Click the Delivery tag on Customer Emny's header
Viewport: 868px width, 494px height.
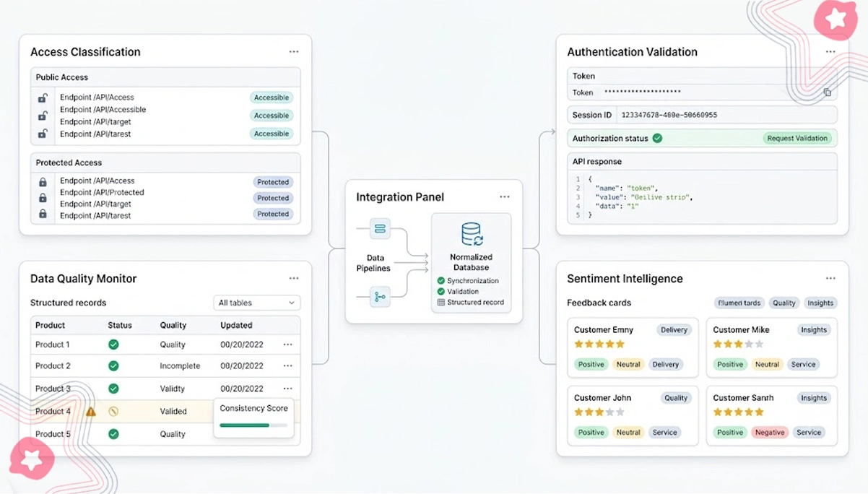coord(674,330)
